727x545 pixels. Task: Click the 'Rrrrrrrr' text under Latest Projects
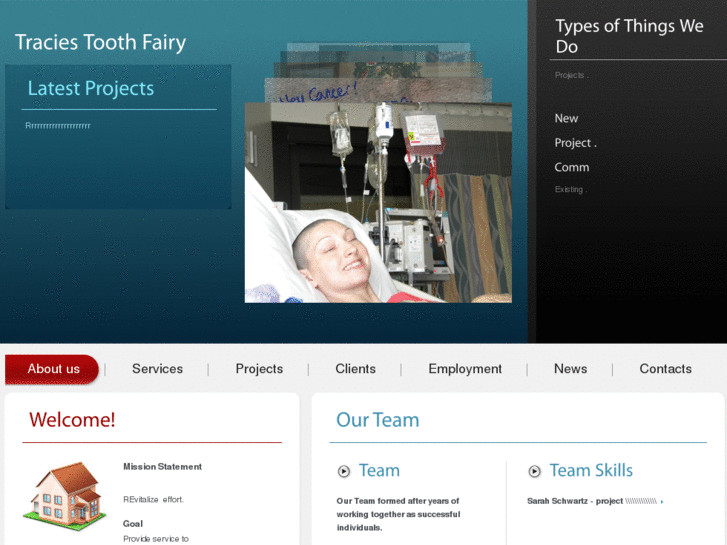click(x=58, y=126)
